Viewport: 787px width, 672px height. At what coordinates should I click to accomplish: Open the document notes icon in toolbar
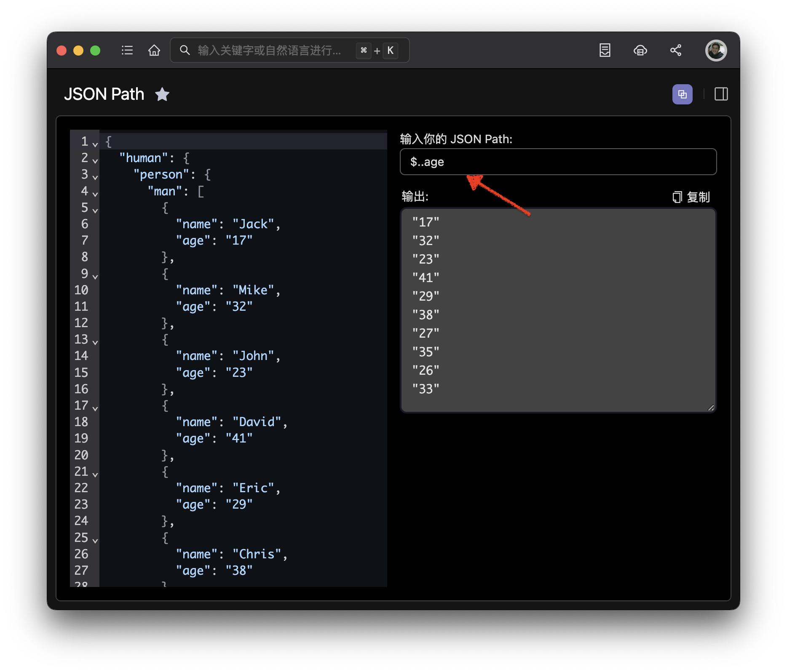[605, 51]
